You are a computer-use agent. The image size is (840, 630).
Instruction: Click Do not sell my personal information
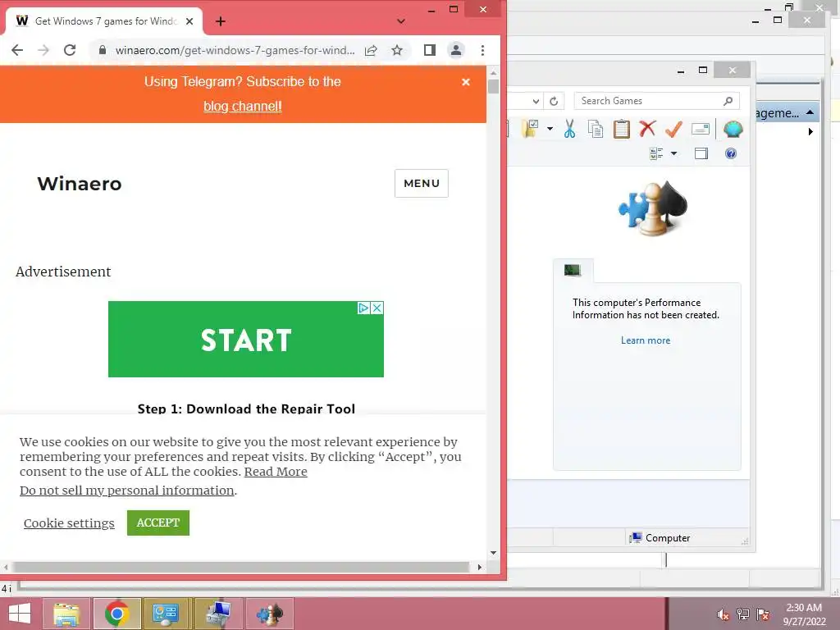tap(127, 491)
